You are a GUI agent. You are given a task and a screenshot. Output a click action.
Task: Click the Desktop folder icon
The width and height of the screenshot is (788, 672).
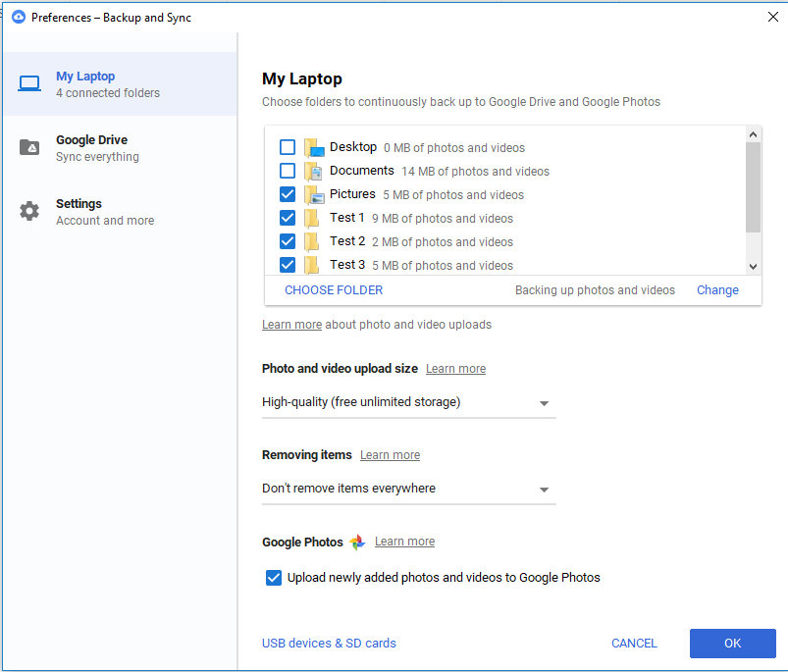313,148
